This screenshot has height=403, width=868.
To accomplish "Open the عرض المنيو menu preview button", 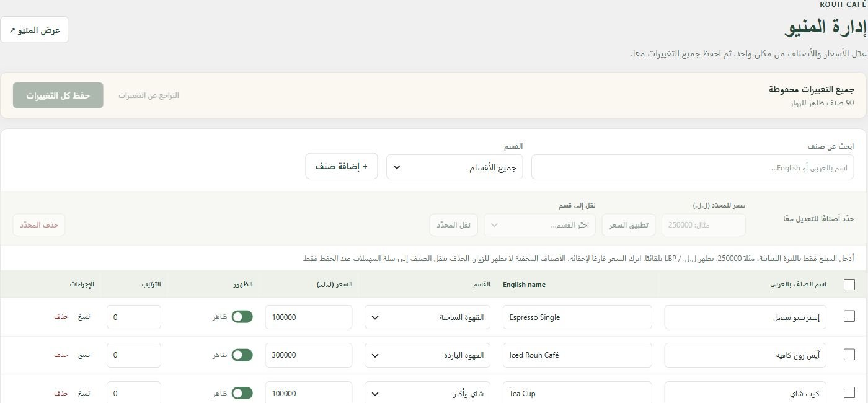I will coord(35,30).
